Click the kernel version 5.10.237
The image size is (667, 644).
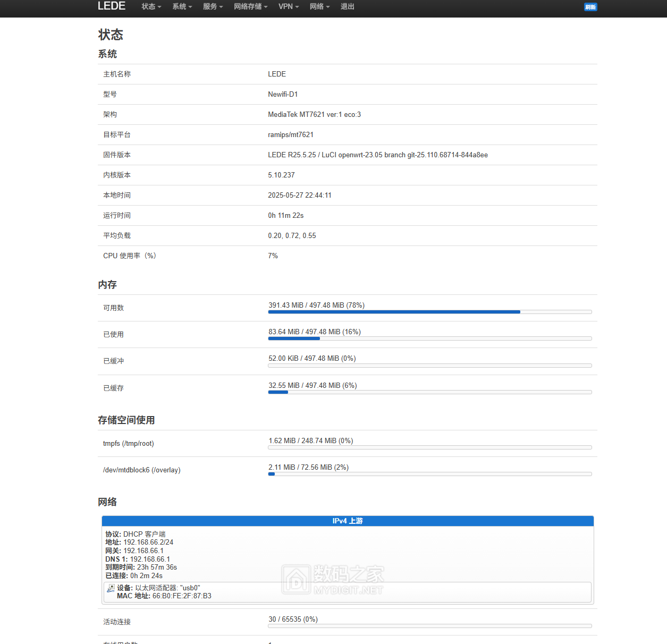point(281,175)
